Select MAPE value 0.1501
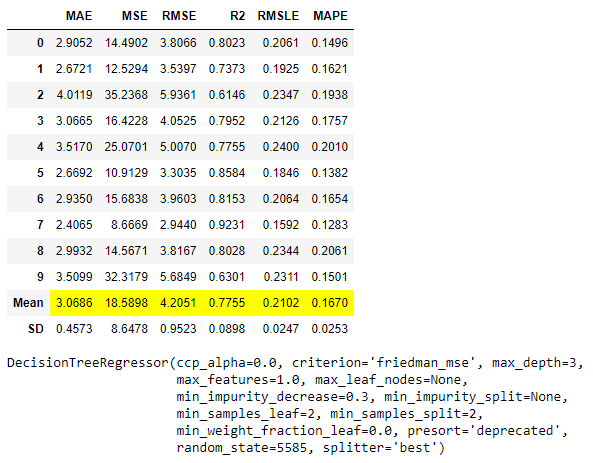Viewport: 593px width, 463px height. coord(329,277)
